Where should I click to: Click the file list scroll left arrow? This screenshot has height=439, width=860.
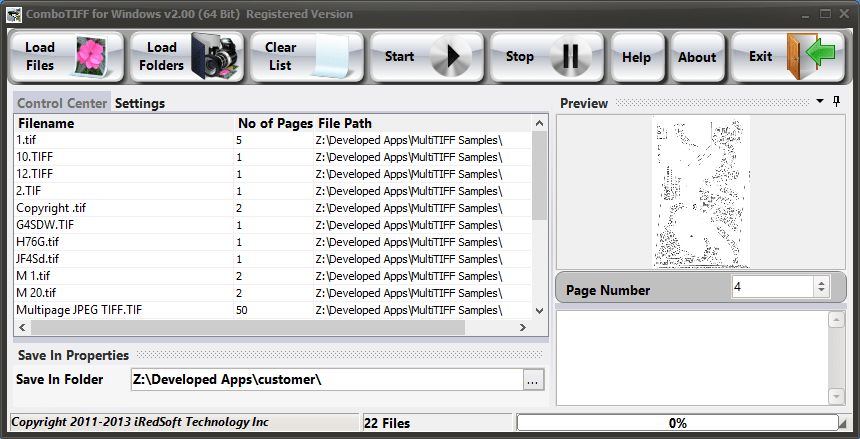coord(22,328)
